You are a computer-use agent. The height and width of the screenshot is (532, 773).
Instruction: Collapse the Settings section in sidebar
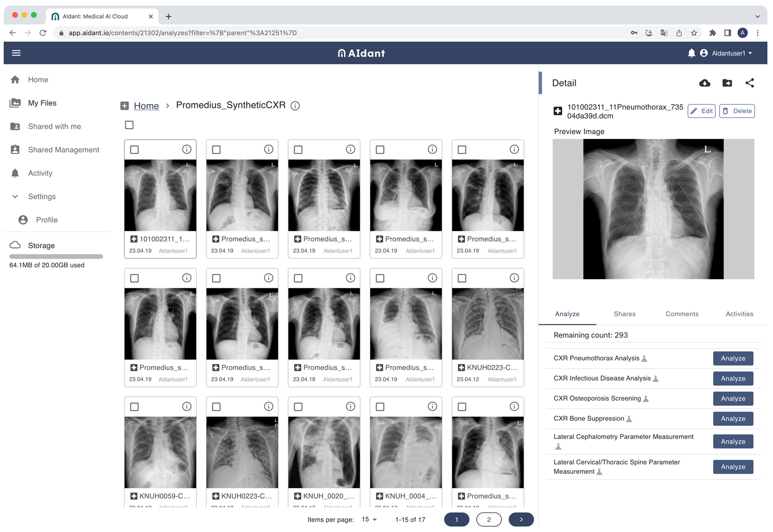(15, 197)
